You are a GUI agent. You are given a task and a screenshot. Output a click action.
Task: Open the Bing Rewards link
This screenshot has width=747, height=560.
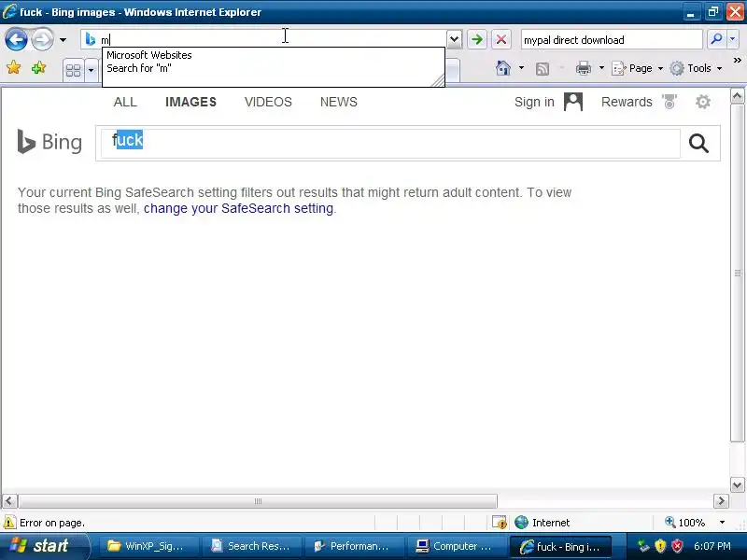click(x=627, y=102)
